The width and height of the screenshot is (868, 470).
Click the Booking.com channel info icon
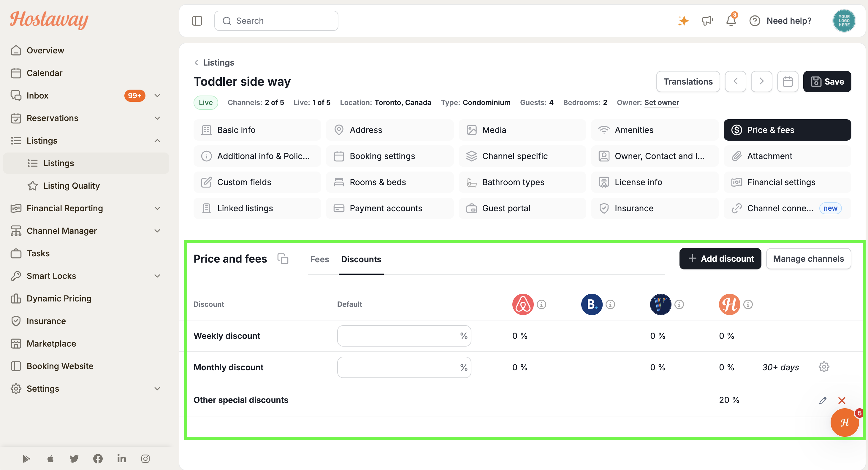coord(610,304)
